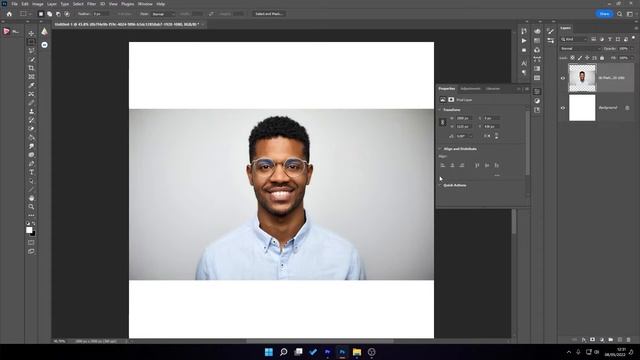Image resolution: width=640 pixels, height=360 pixels.
Task: Select the Hand tool
Action: click(31, 198)
